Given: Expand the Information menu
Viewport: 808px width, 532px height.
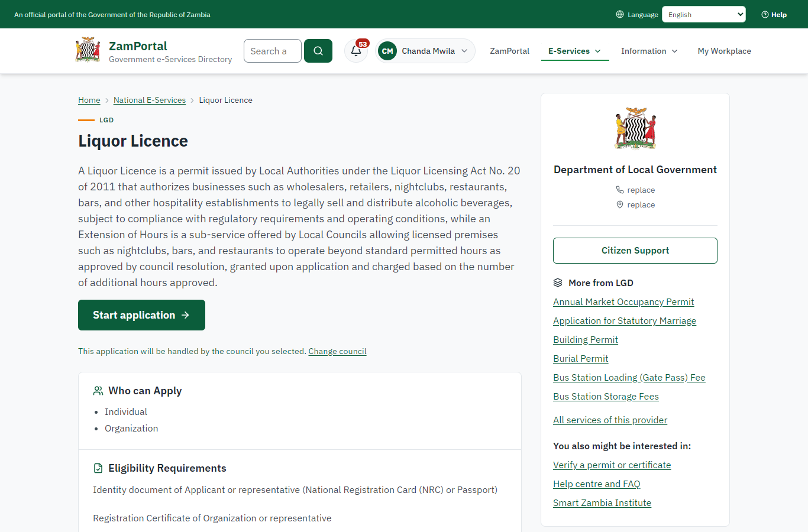Looking at the screenshot, I should click(x=649, y=51).
